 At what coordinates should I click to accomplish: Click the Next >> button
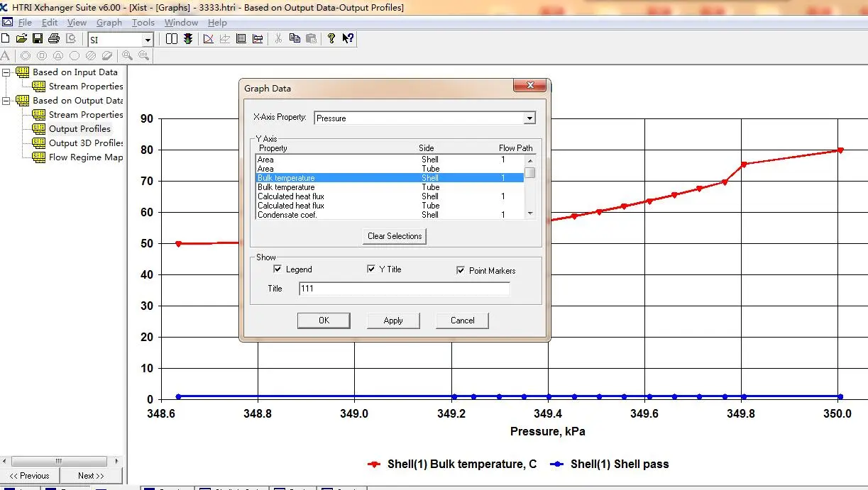(91, 476)
